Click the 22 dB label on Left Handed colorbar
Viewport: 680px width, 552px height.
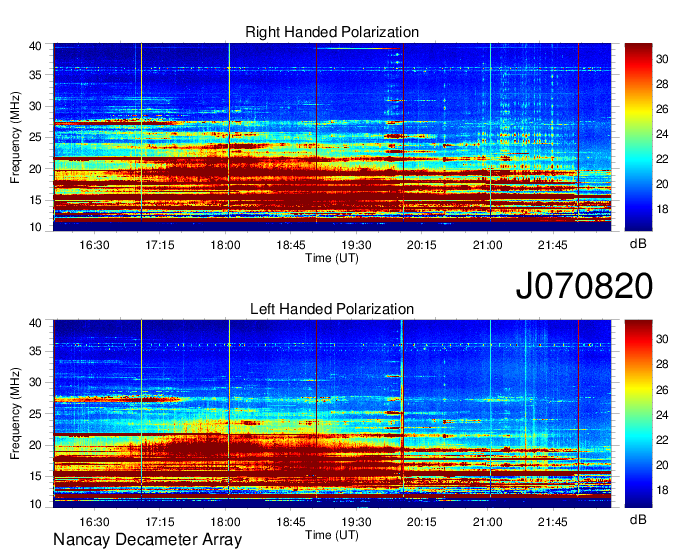coord(662,440)
